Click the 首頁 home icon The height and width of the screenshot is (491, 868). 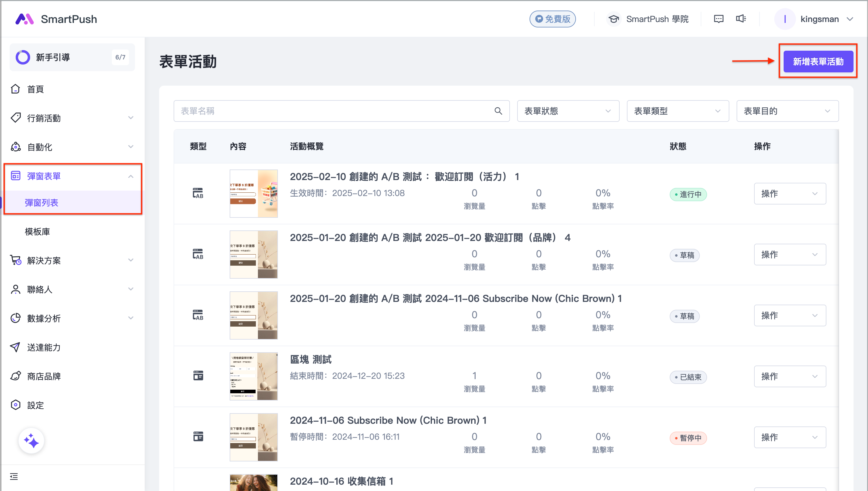coord(15,89)
